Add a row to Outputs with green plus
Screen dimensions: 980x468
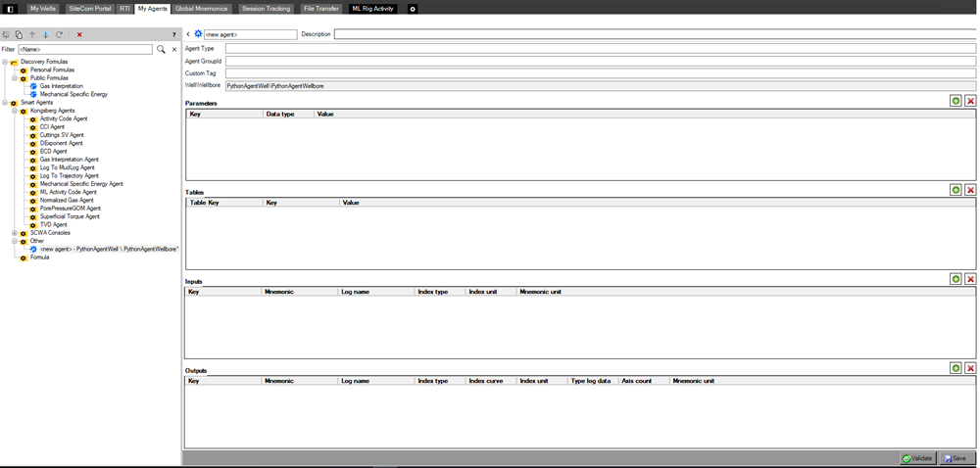coord(955,368)
